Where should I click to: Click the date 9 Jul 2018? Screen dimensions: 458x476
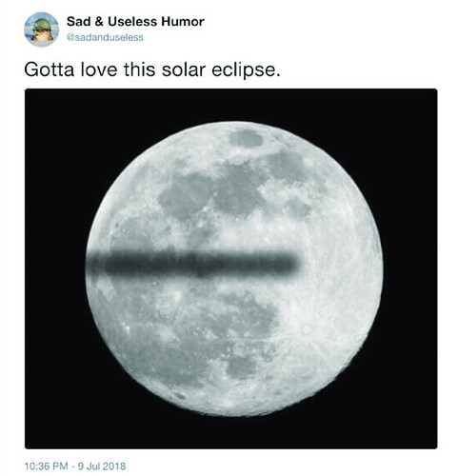coord(102,466)
